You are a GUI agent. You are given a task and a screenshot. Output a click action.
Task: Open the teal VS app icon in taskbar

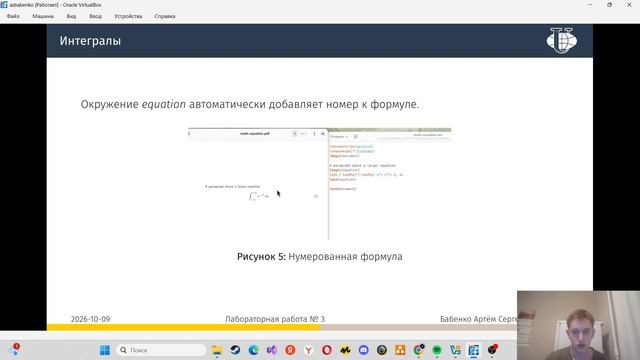coord(456,350)
